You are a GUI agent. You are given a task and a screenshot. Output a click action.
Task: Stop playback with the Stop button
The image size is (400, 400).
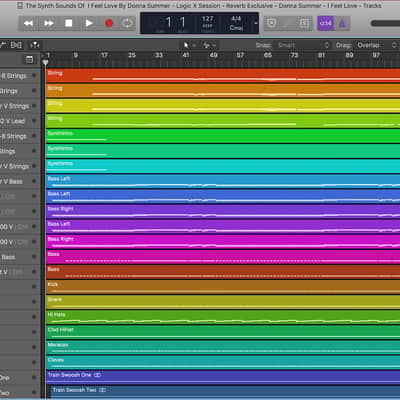(69, 23)
